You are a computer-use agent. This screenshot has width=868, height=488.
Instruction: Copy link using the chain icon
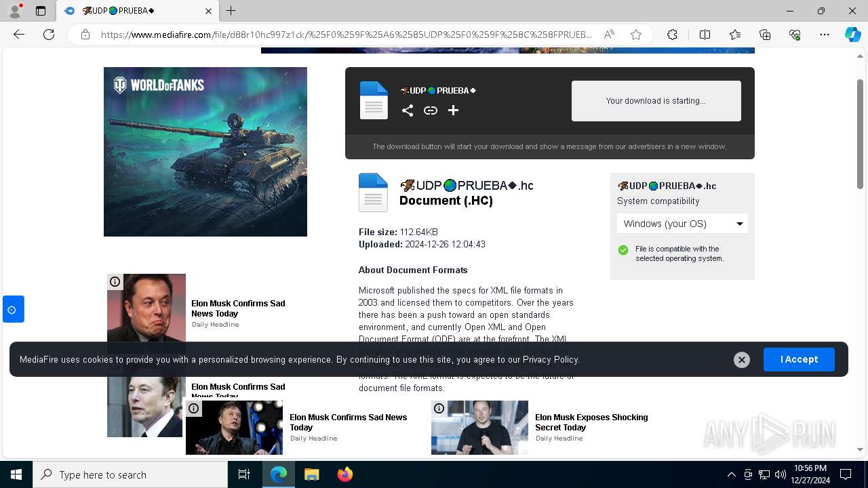click(431, 110)
